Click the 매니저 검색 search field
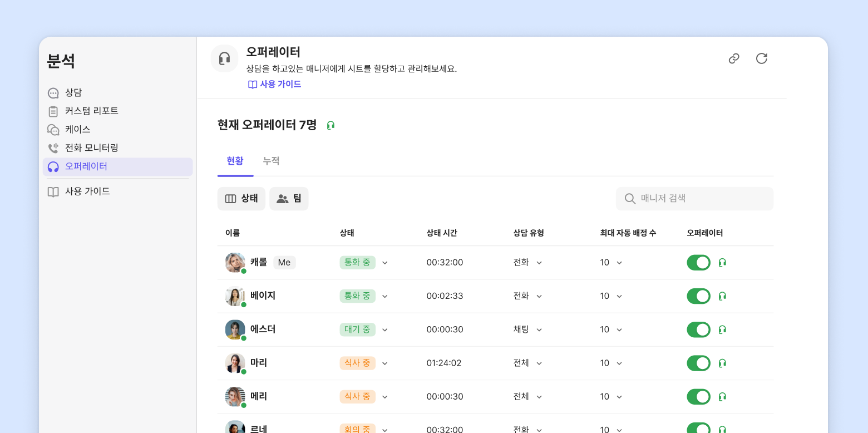868x433 pixels. [694, 199]
